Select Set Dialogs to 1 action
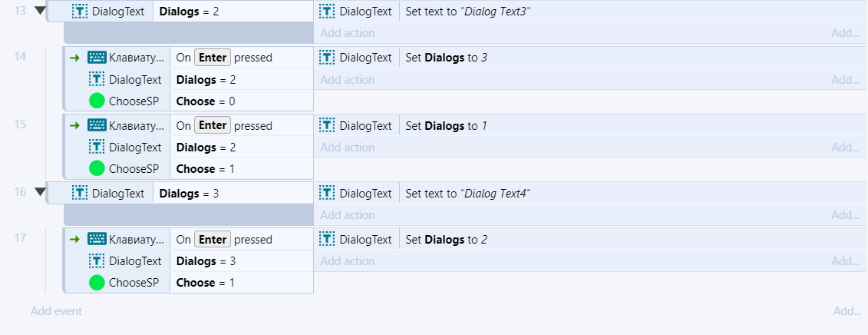This screenshot has width=868, height=335. click(x=446, y=126)
